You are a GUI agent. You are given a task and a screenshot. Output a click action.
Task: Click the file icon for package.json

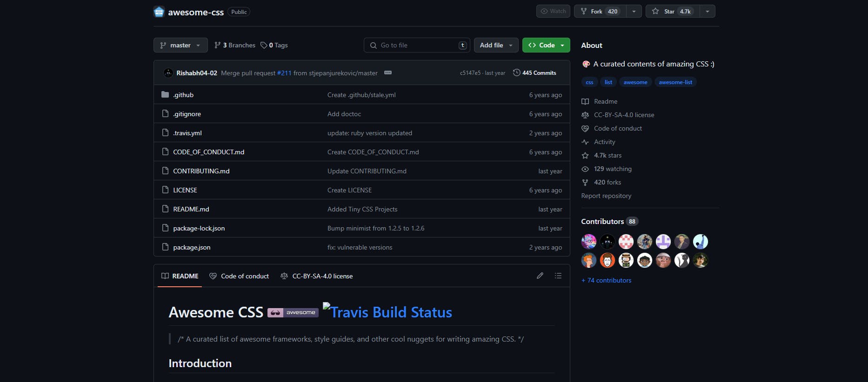tap(165, 247)
